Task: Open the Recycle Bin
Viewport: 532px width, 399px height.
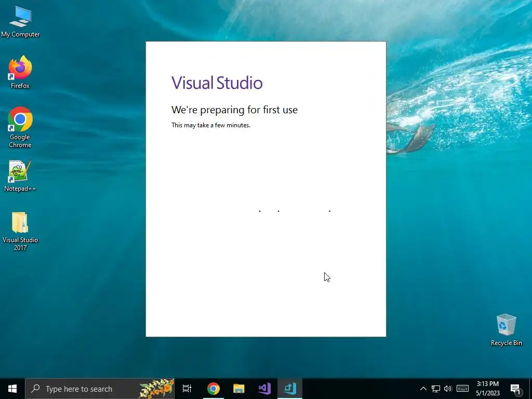Action: (x=506, y=330)
